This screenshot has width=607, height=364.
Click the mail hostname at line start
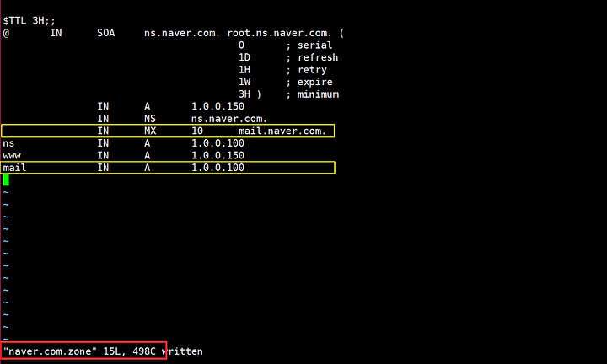pyautogui.click(x=14, y=168)
